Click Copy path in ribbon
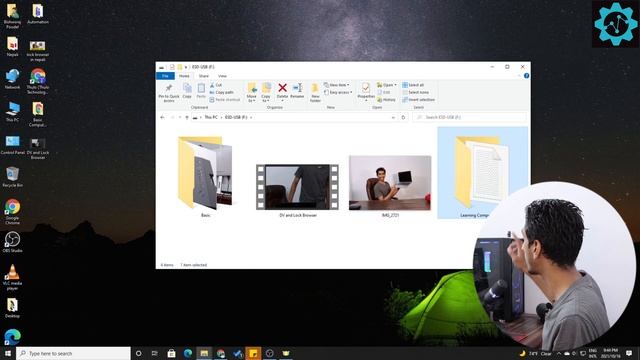 pos(222,92)
